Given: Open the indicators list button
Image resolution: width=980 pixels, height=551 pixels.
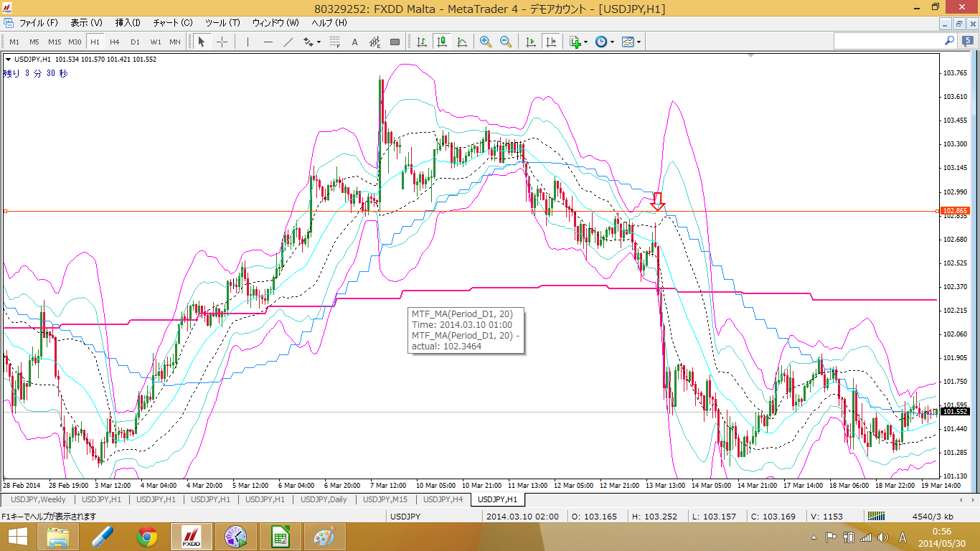Looking at the screenshot, I should [x=575, y=42].
